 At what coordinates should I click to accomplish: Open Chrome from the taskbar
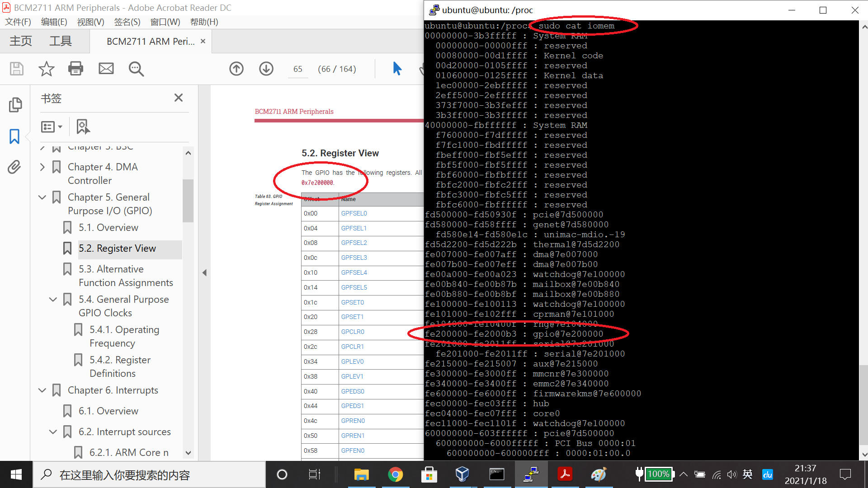point(395,474)
